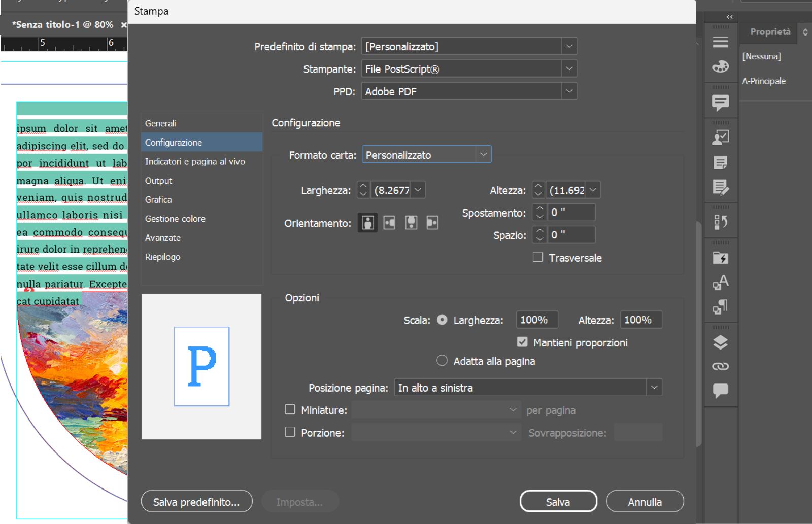This screenshot has height=524, width=812.
Task: Select the Generali section
Action: pyautogui.click(x=201, y=123)
